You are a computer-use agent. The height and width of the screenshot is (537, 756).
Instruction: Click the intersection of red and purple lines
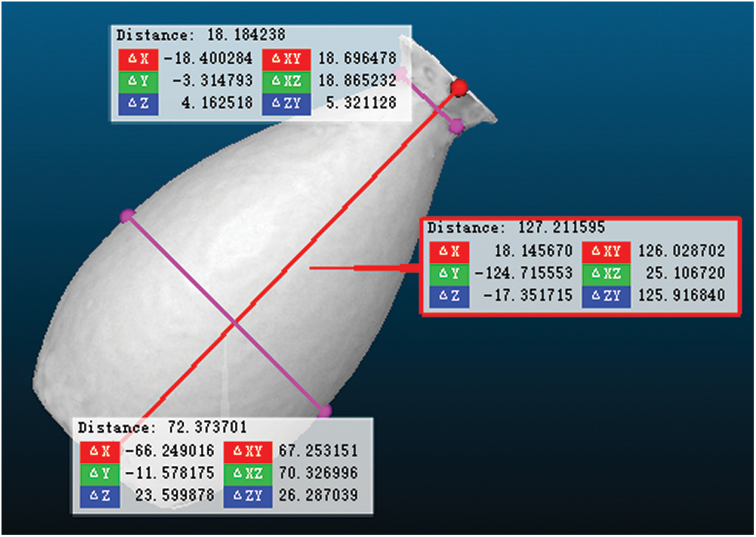click(233, 323)
